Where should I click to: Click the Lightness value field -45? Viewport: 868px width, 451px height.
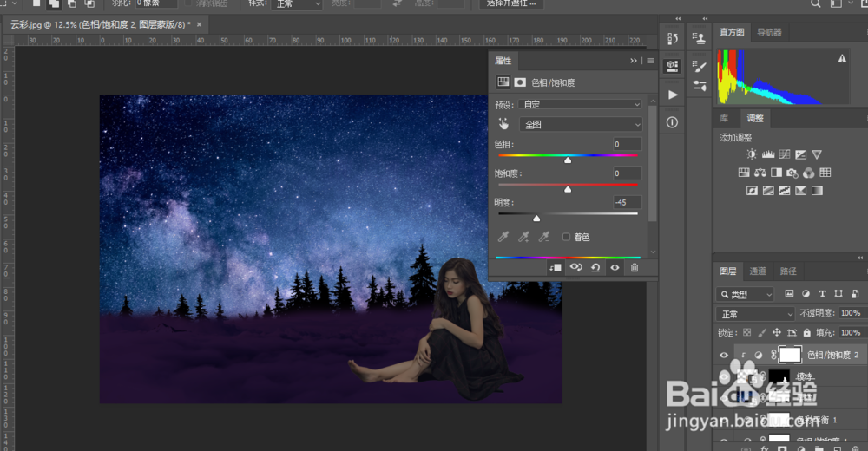pos(628,203)
